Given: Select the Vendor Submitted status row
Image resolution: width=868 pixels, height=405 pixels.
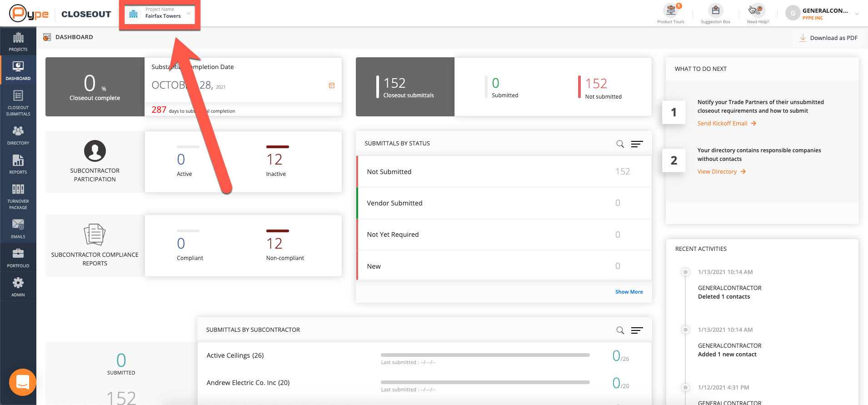Looking at the screenshot, I should tap(504, 203).
